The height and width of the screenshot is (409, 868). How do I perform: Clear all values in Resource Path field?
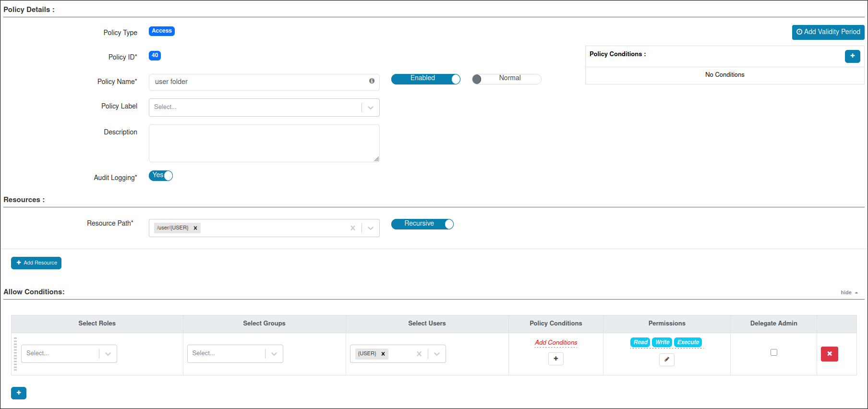(353, 228)
